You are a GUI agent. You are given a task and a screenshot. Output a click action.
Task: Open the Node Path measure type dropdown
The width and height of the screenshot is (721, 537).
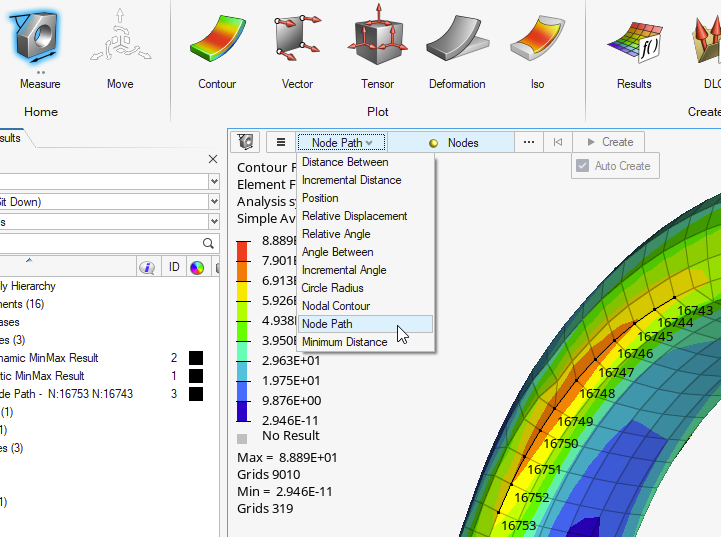click(x=341, y=143)
